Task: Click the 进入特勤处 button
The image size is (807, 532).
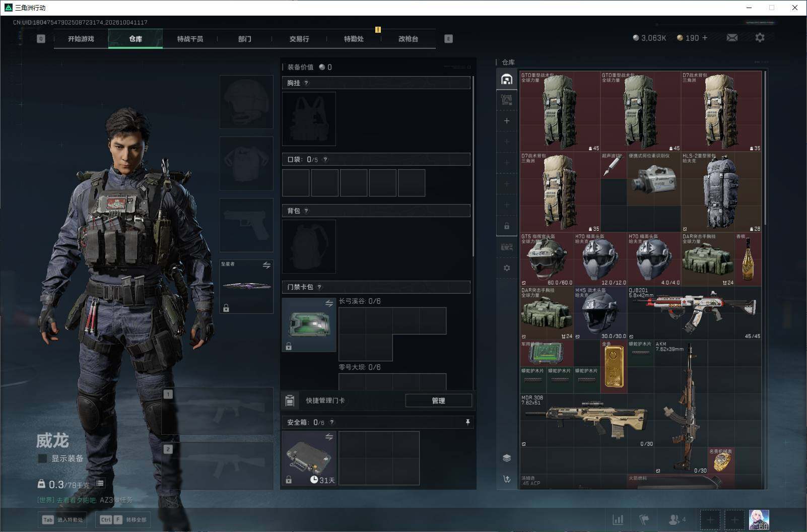Action: click(x=63, y=519)
